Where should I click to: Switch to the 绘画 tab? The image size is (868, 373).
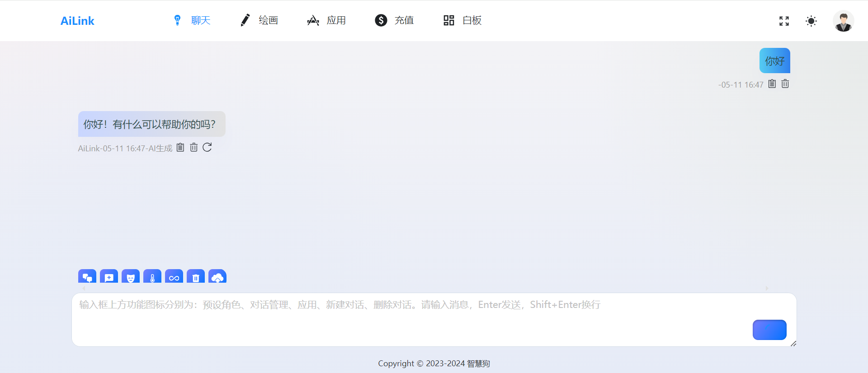point(259,20)
